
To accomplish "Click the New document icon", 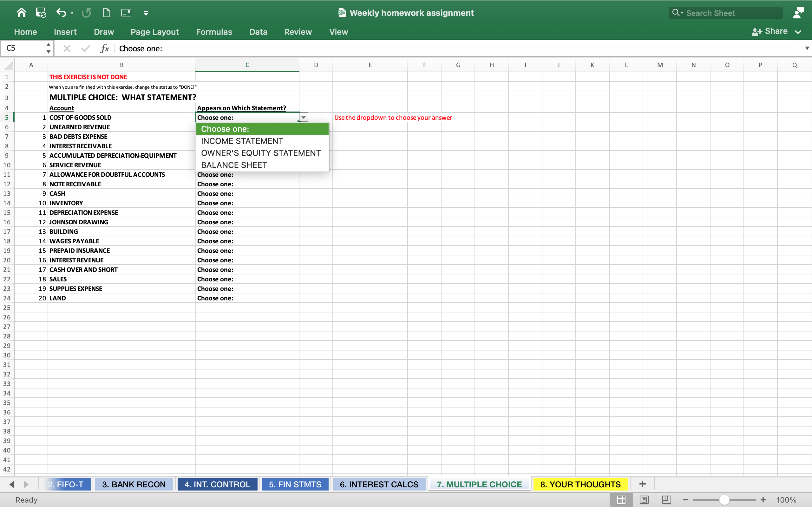I will 106,13.
